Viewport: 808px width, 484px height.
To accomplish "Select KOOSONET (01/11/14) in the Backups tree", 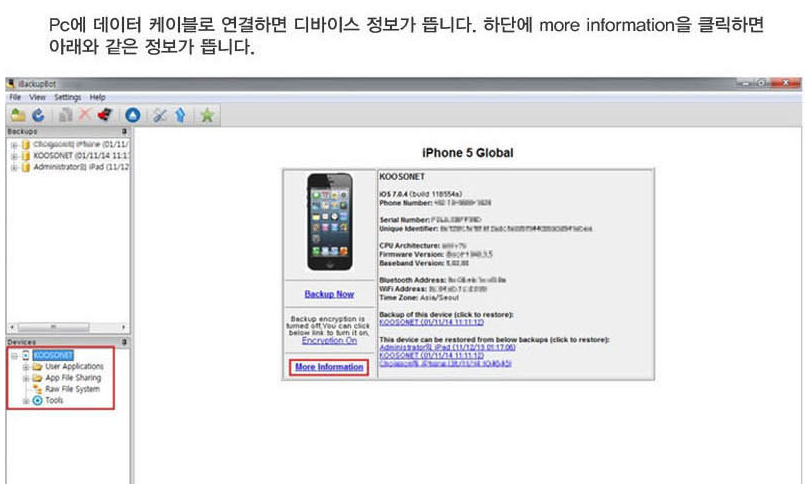I will point(81,156).
